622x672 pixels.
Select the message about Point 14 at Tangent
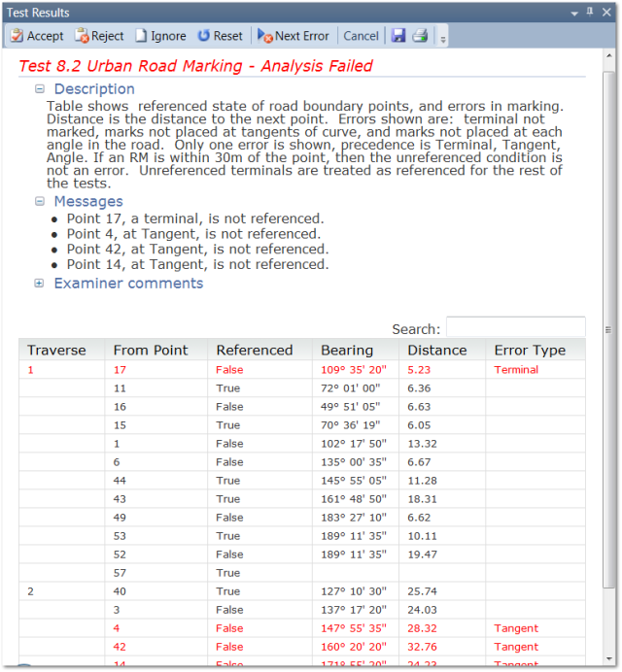[x=197, y=264]
